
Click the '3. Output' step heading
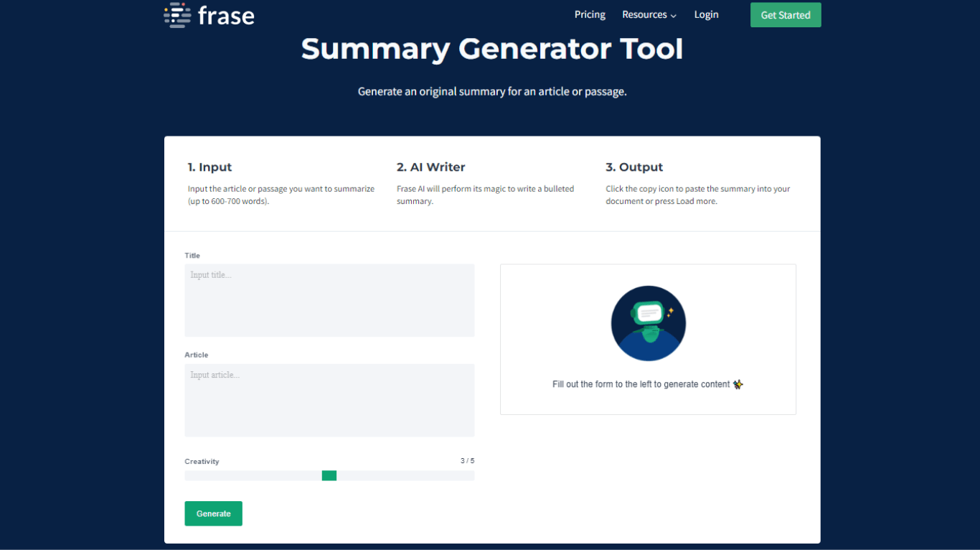634,167
